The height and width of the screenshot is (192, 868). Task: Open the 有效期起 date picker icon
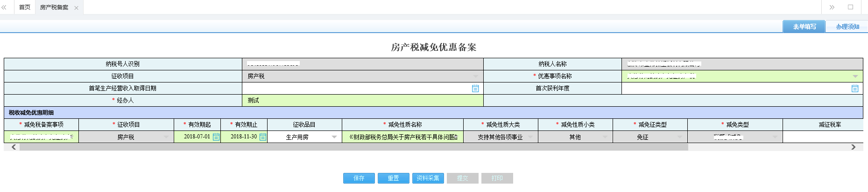(216, 137)
